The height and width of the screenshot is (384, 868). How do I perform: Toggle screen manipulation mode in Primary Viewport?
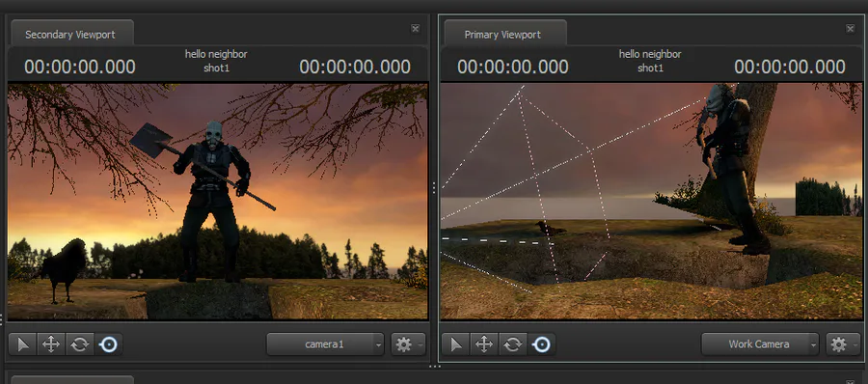click(x=541, y=344)
